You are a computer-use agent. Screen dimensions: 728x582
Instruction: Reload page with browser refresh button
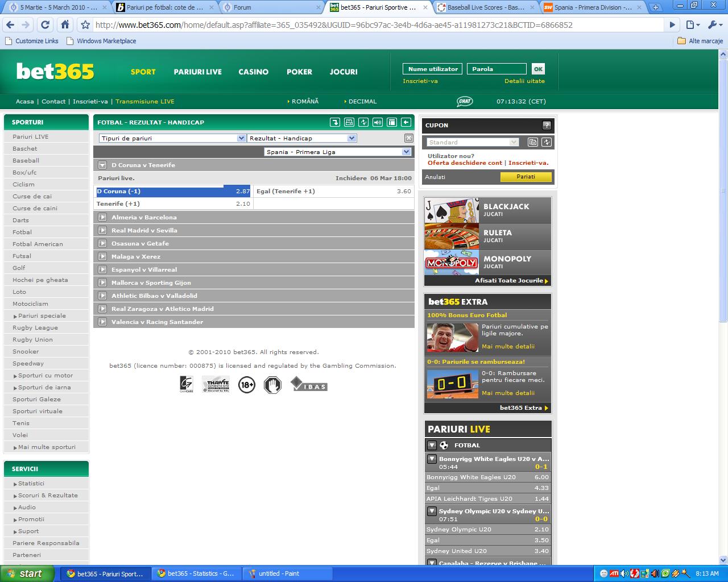click(x=45, y=25)
